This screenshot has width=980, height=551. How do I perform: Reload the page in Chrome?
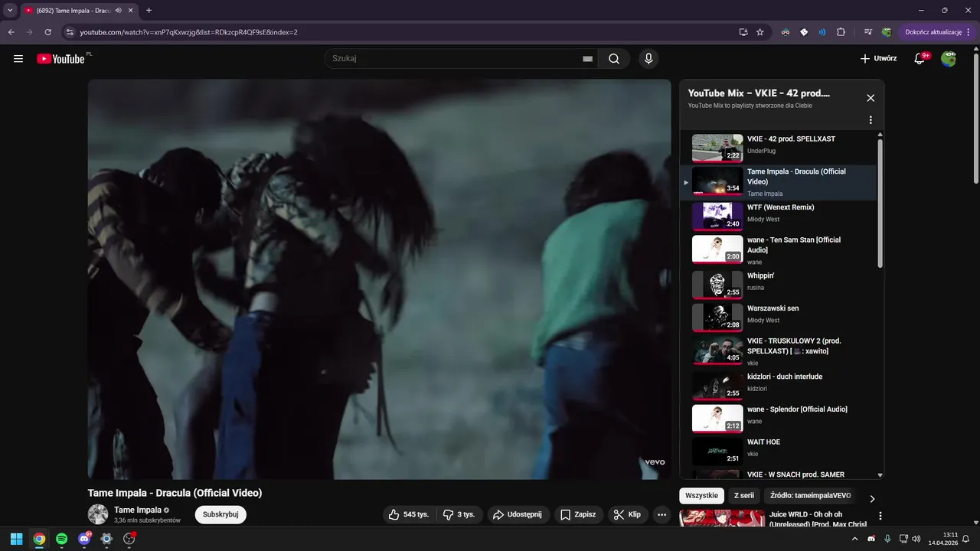48,32
